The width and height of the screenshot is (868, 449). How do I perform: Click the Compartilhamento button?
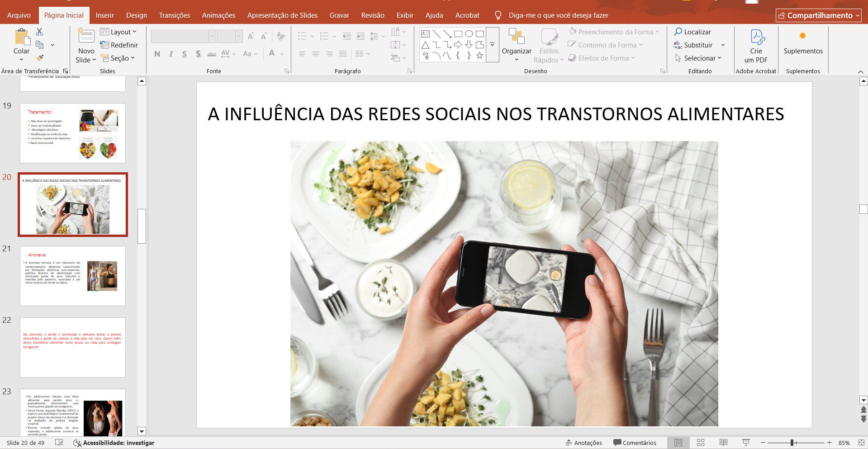[x=819, y=15]
